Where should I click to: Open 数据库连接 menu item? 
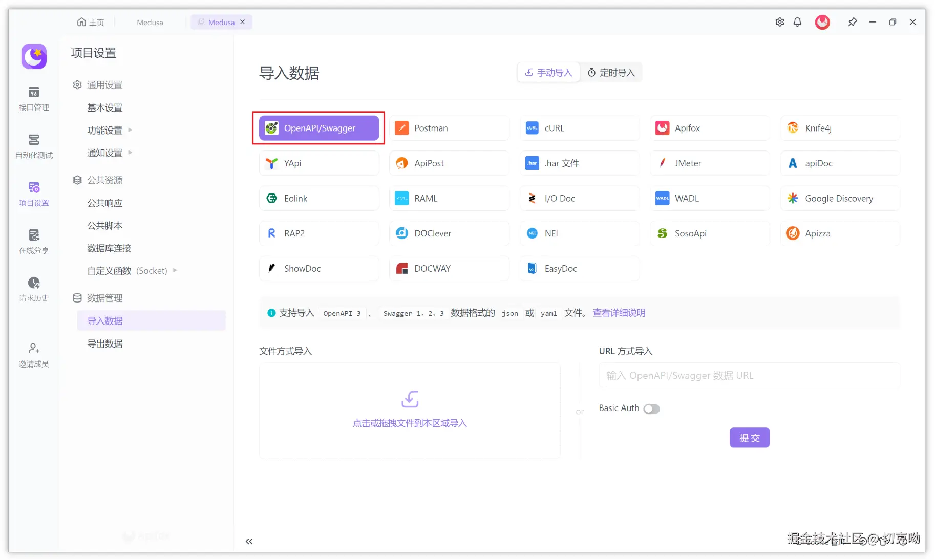(x=109, y=248)
